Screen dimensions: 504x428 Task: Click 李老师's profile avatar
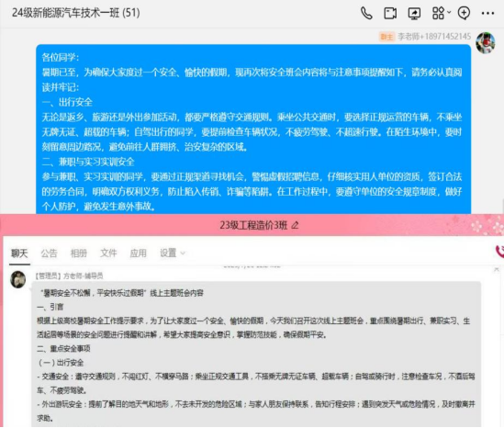point(486,42)
